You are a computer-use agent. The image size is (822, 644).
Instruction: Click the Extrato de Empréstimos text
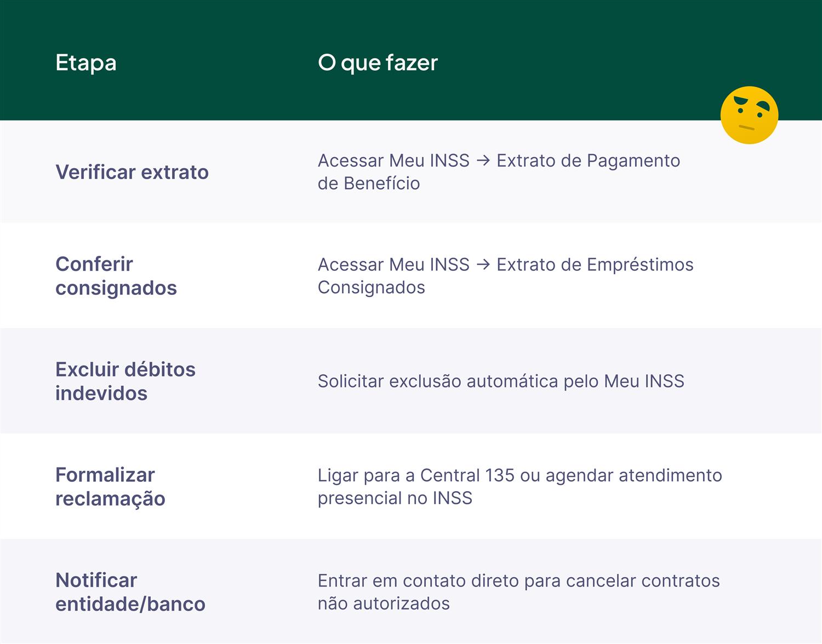(x=595, y=265)
